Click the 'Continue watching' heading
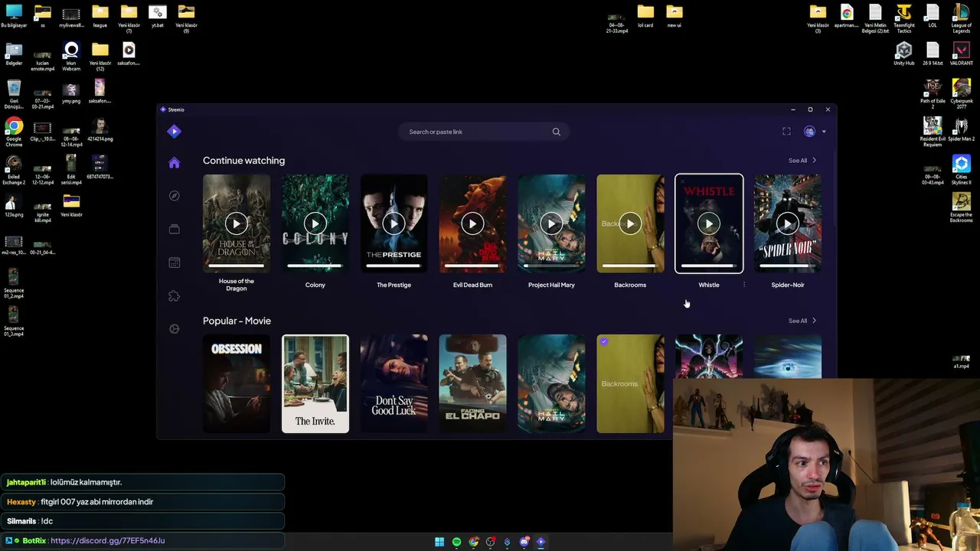Viewport: 980px width, 551px height. [243, 161]
